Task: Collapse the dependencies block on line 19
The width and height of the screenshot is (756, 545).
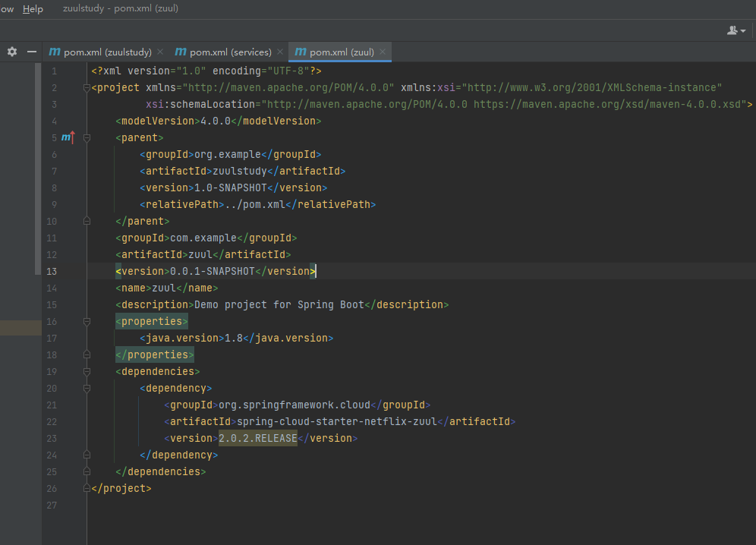Action: point(87,371)
